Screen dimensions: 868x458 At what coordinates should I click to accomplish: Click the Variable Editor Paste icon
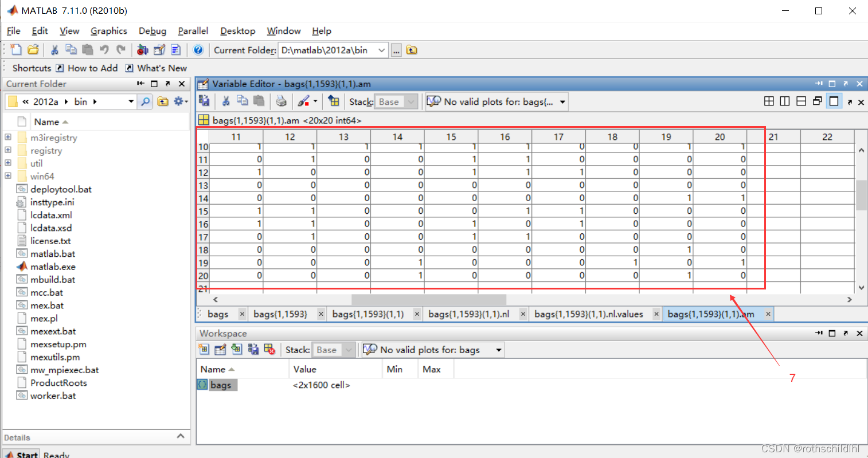[x=259, y=101]
